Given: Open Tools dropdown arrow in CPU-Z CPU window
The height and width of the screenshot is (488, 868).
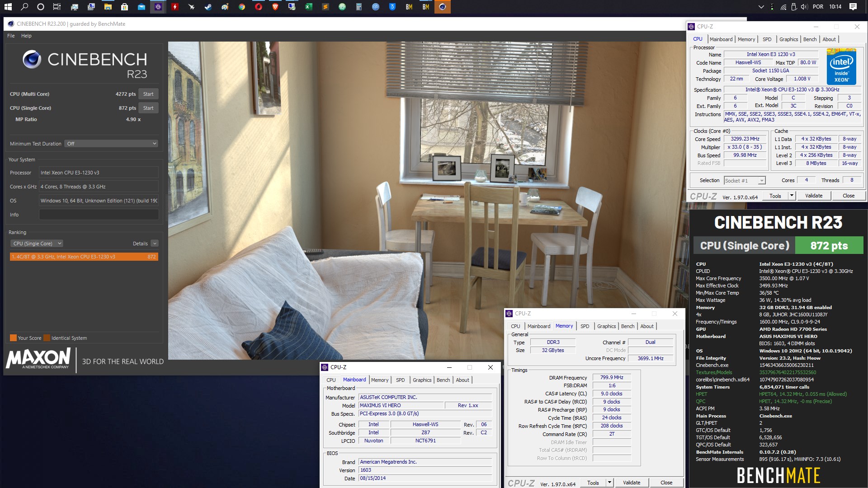Looking at the screenshot, I should click(792, 196).
